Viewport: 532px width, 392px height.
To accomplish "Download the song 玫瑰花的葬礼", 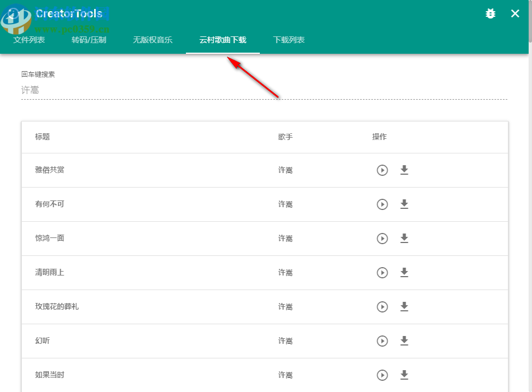I will point(404,307).
